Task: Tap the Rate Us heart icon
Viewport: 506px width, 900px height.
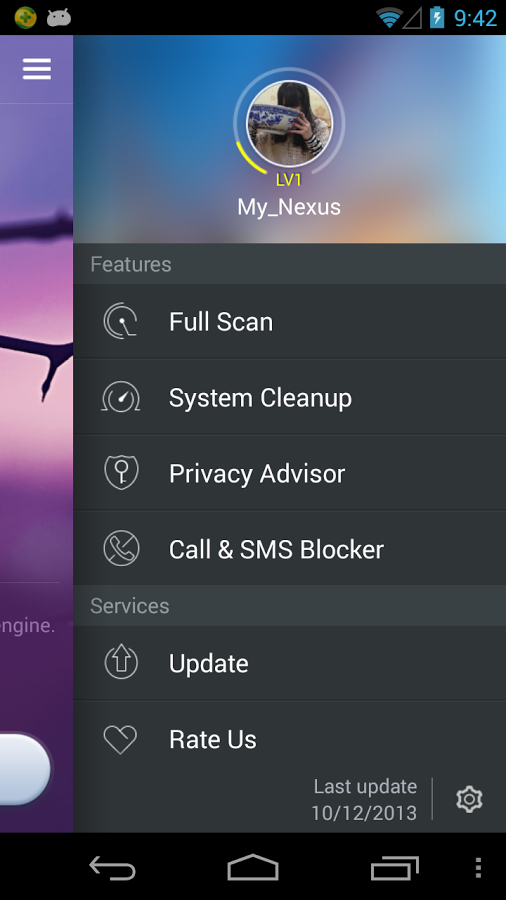Action: click(x=120, y=739)
